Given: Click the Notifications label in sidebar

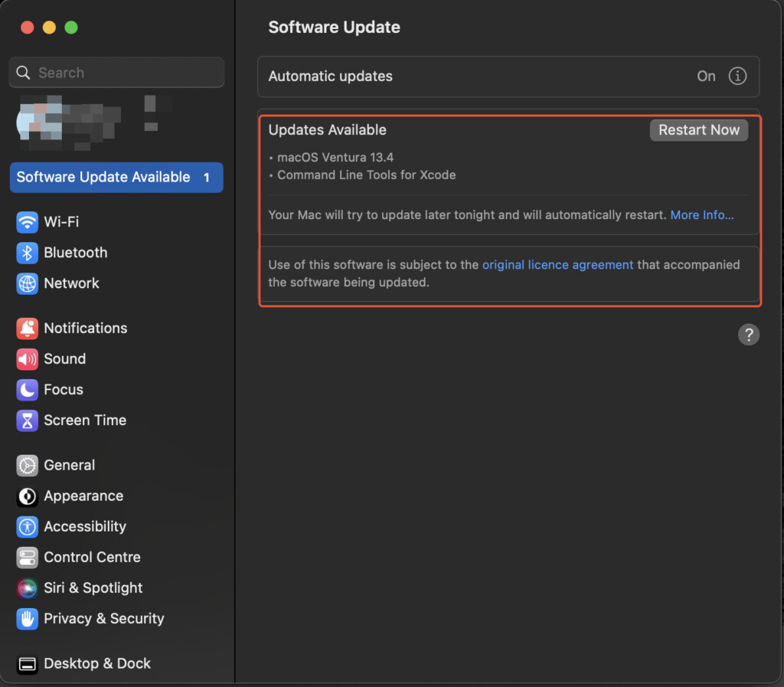Looking at the screenshot, I should click(86, 329).
